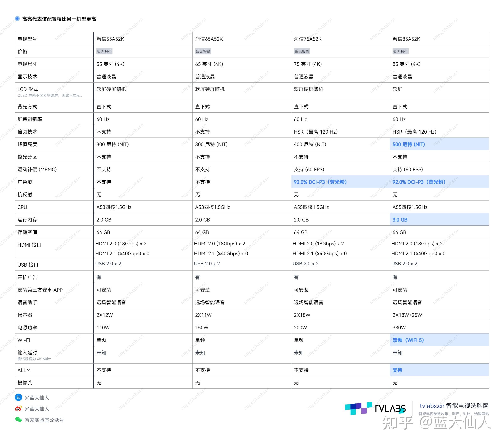Image resolution: width=504 pixels, height=443 pixels.
Task: Click the 摄像头 row label
Action: point(25,382)
